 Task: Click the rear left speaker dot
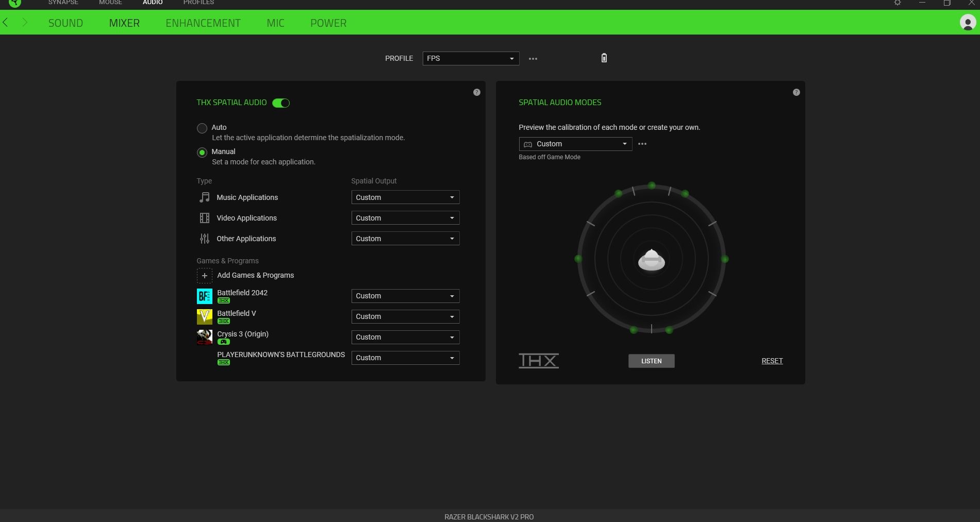pos(634,330)
